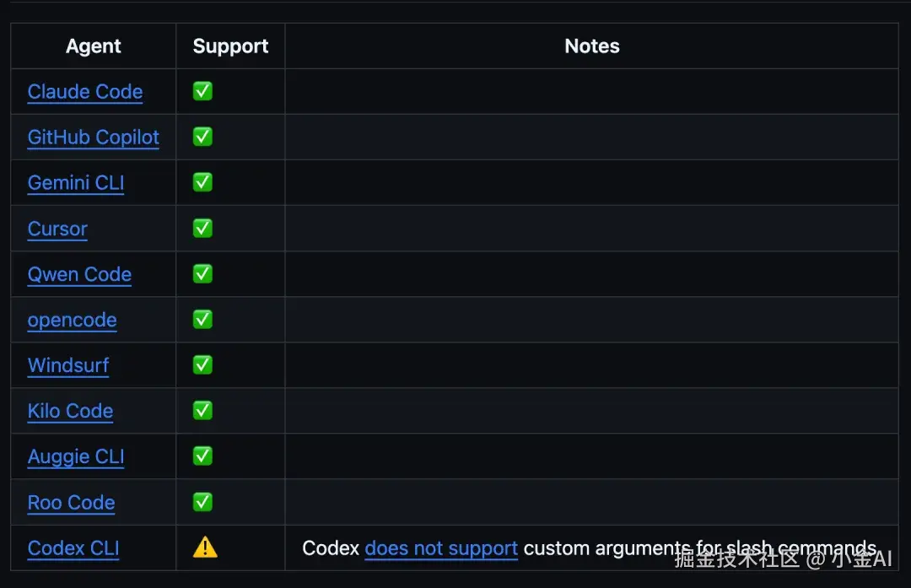
Task: Click the green checkmark beside Gemini CLI
Action: click(x=202, y=182)
